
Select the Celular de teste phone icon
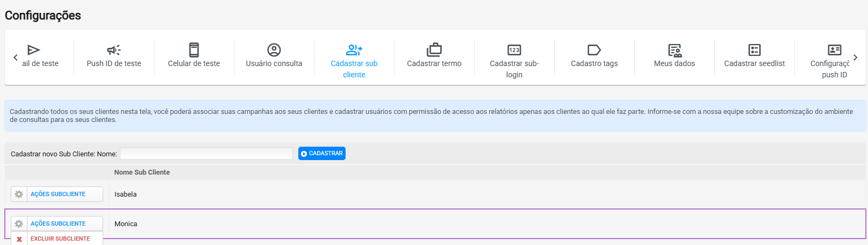(x=194, y=50)
